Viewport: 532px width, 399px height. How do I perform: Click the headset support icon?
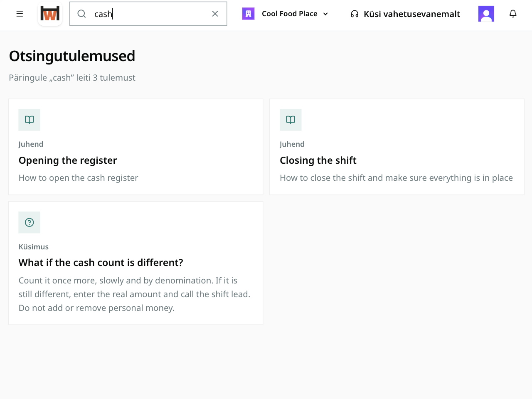pos(355,14)
